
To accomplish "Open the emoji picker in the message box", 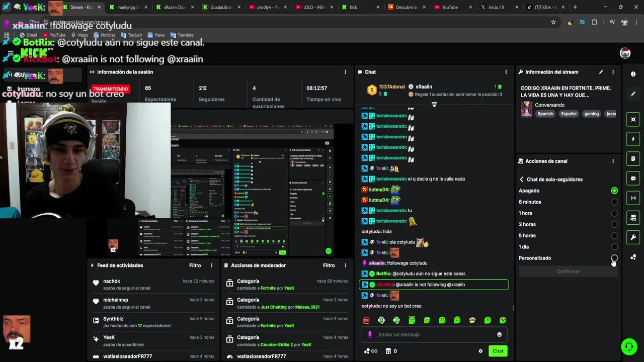I will (x=499, y=334).
